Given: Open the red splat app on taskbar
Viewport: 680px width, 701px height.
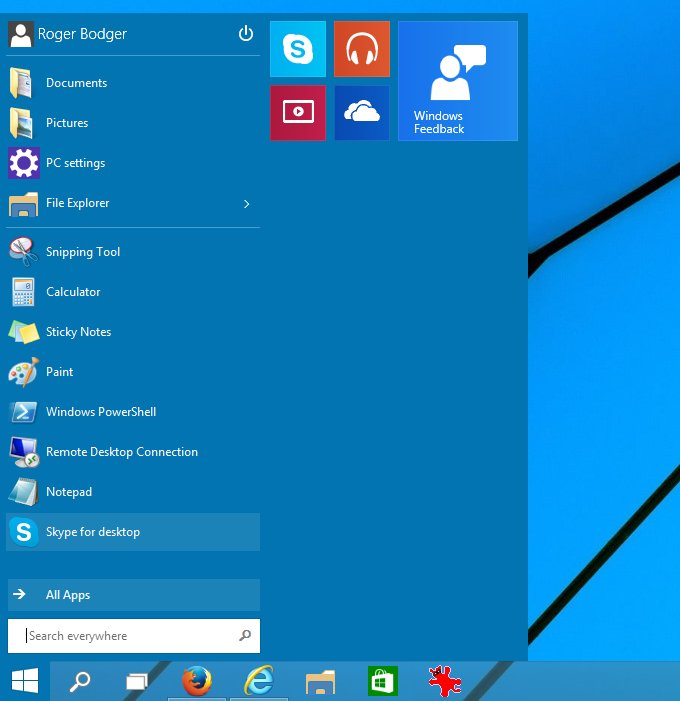Looking at the screenshot, I should [444, 681].
